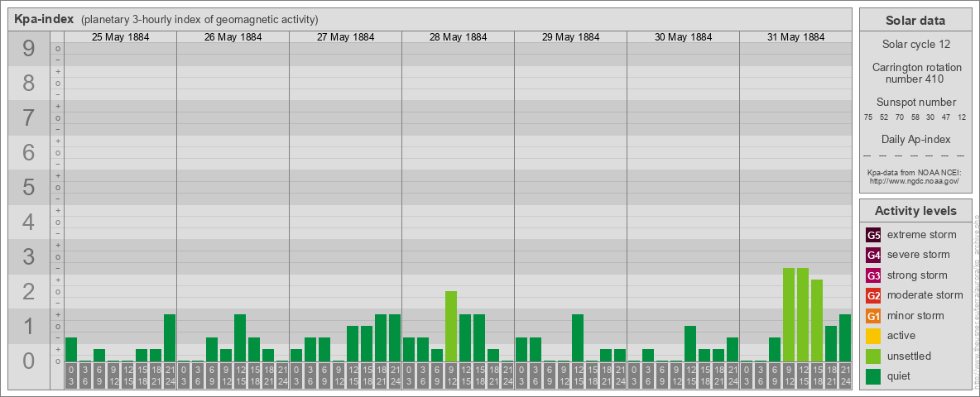
Task: Select the yellow 'active' legend swatch
Action: [873, 336]
